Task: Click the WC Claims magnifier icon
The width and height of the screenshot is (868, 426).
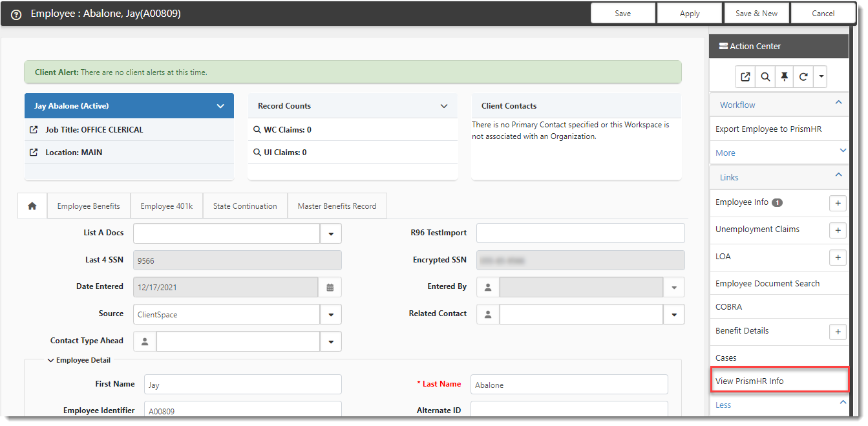Action: pyautogui.click(x=257, y=130)
